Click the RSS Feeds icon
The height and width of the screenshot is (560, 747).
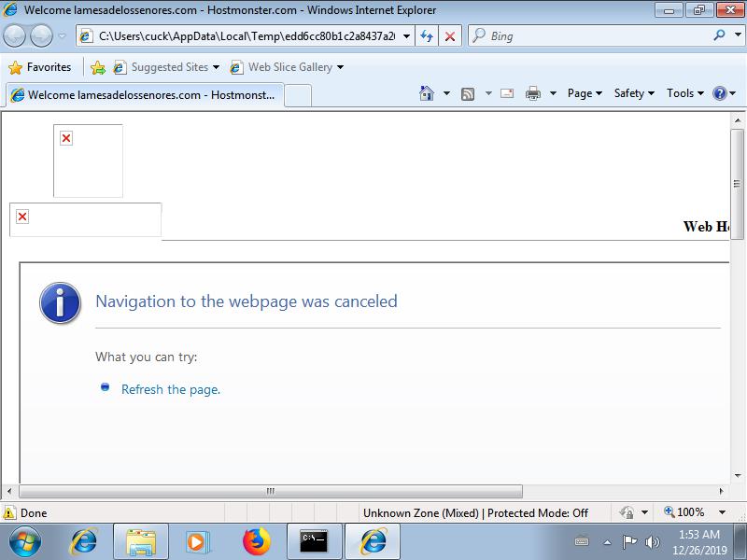(x=468, y=94)
